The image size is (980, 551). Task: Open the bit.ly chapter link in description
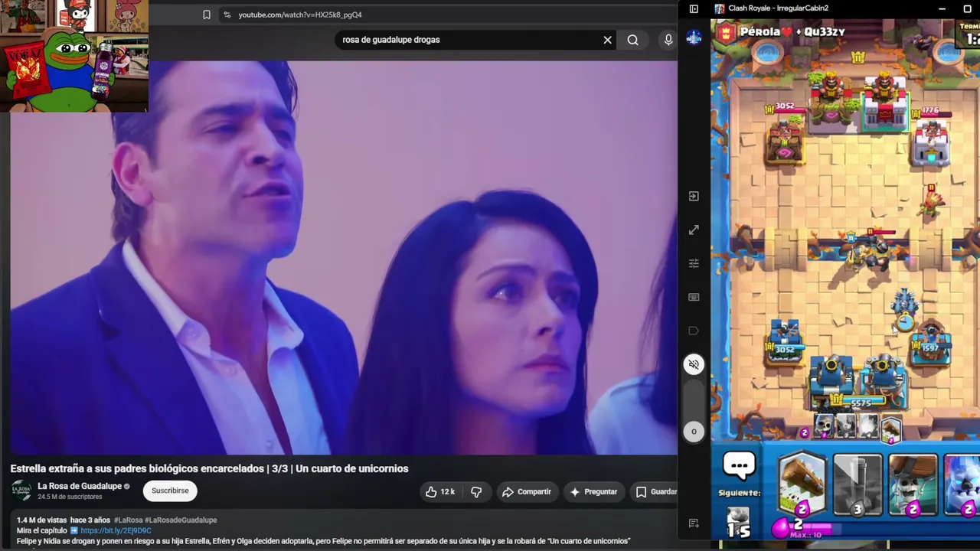pyautogui.click(x=116, y=530)
